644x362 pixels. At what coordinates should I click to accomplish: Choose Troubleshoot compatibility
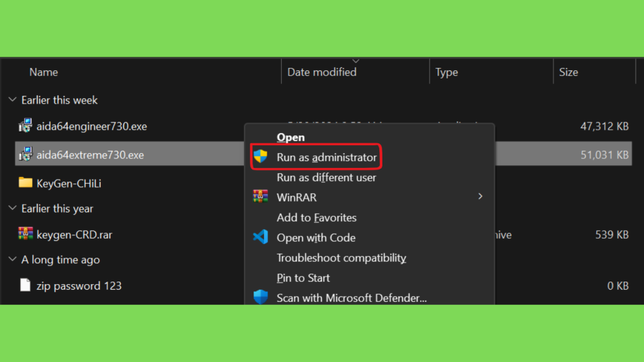[341, 258]
